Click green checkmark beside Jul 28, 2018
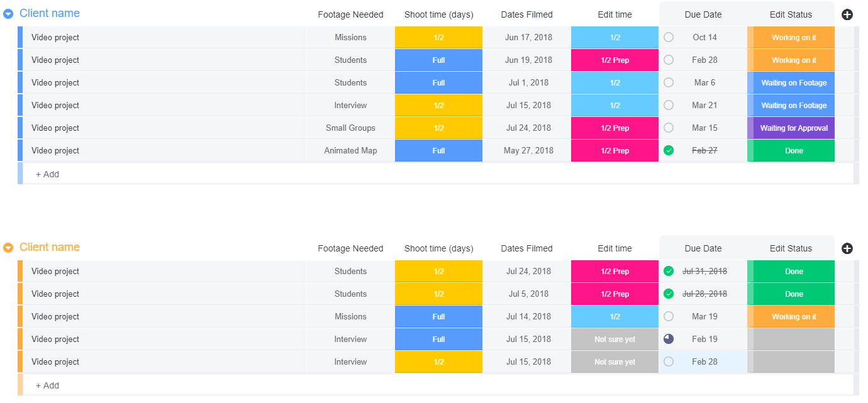 669,294
